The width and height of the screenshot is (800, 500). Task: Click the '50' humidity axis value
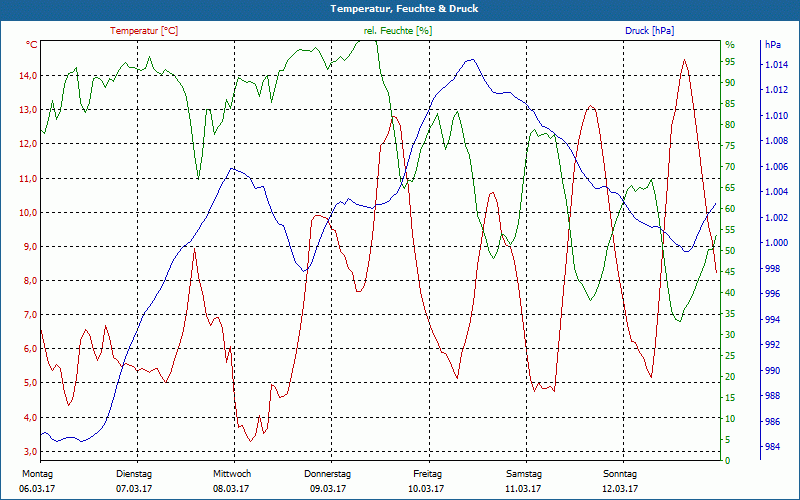click(730, 251)
